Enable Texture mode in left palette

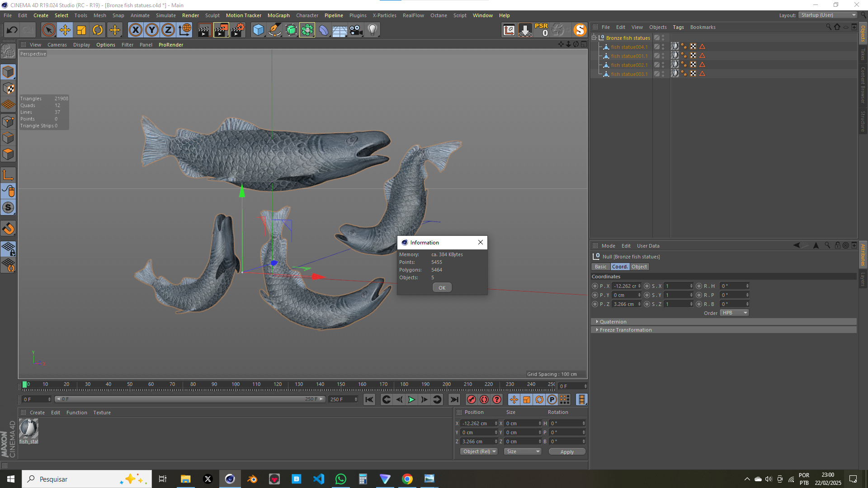click(8, 89)
